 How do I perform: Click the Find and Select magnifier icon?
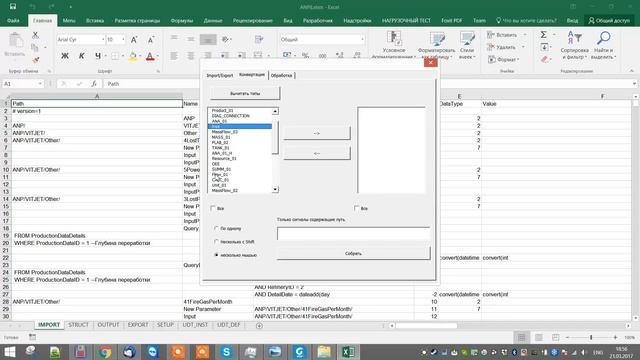click(x=603, y=38)
